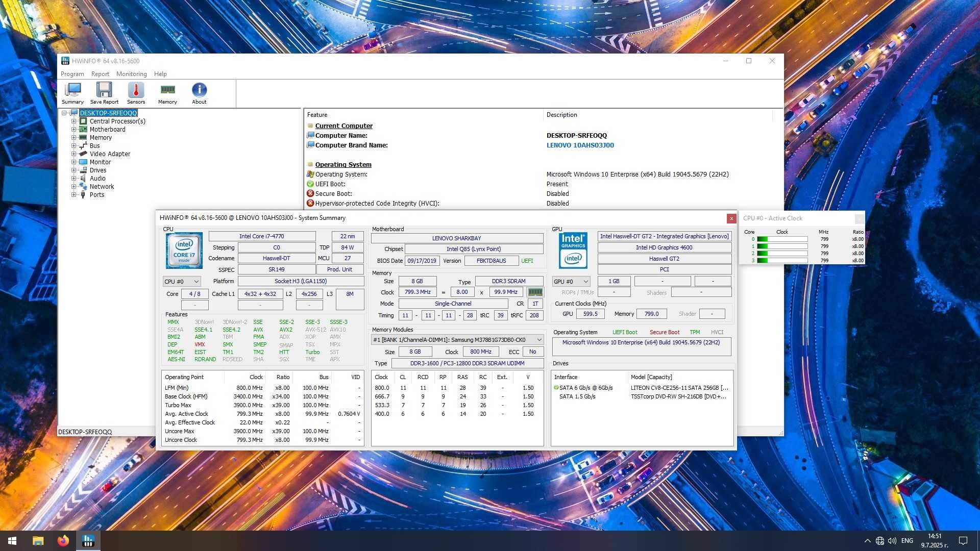The image size is (980, 551).
Task: Open the Report menu
Action: coord(100,74)
